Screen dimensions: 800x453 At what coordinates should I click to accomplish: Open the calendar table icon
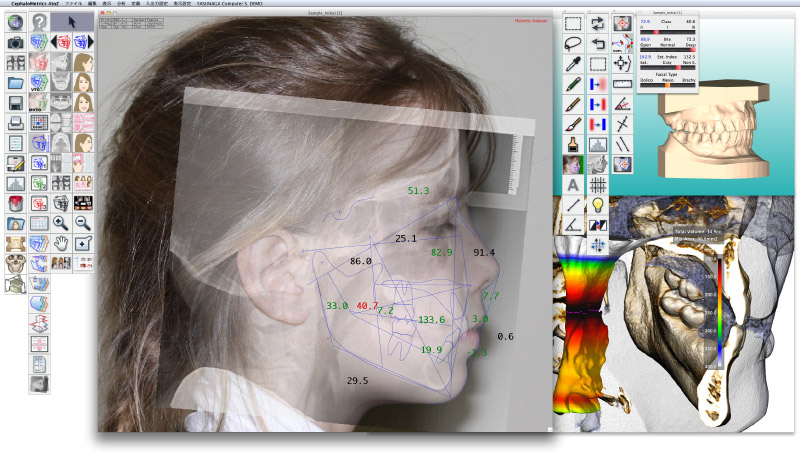39,223
